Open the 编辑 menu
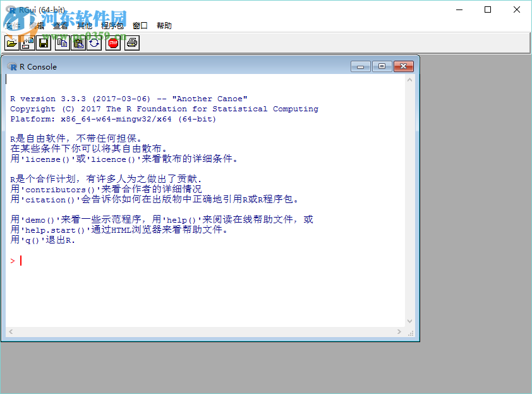Viewport: 532px width, 394px height. (37, 25)
